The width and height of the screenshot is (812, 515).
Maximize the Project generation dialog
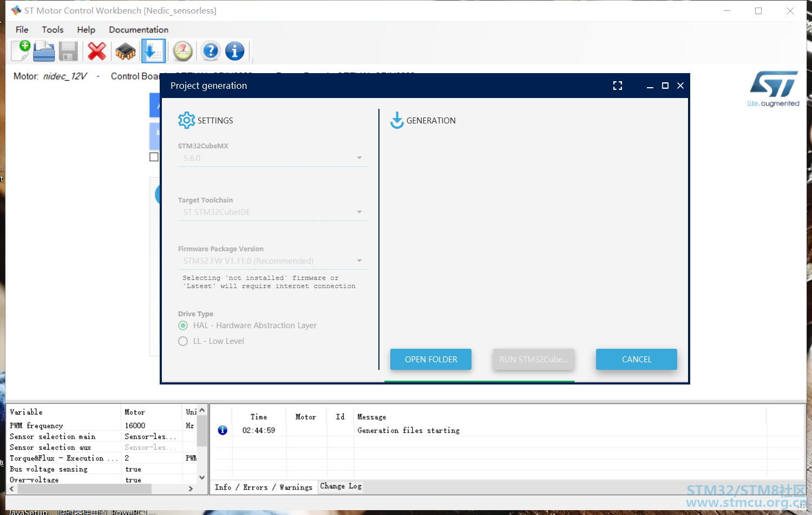click(x=665, y=86)
